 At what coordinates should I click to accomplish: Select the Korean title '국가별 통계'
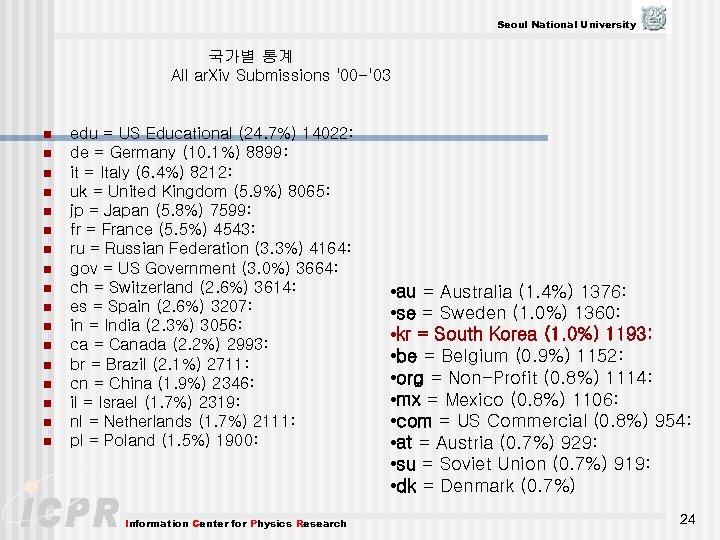pyautogui.click(x=251, y=56)
